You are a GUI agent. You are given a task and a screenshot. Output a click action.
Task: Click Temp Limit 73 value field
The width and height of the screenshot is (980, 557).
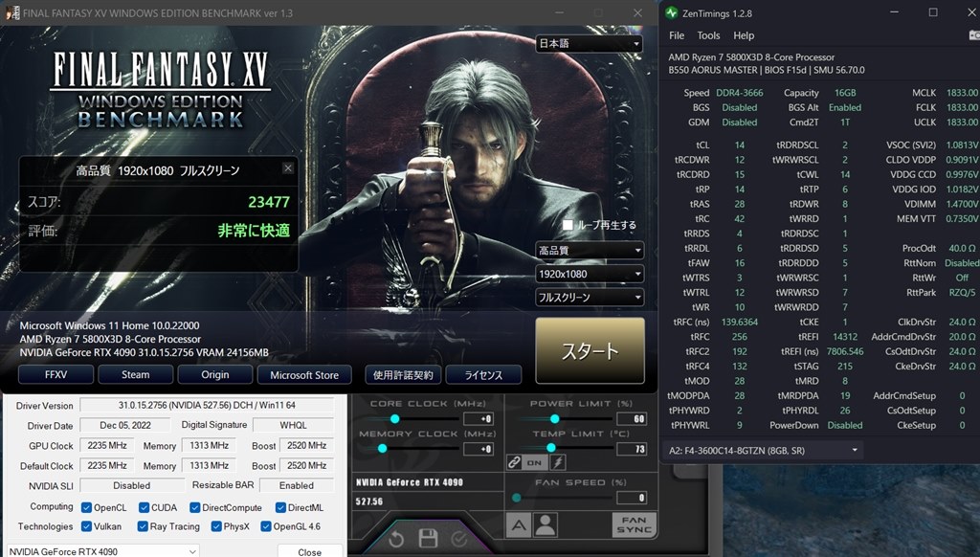pos(632,449)
